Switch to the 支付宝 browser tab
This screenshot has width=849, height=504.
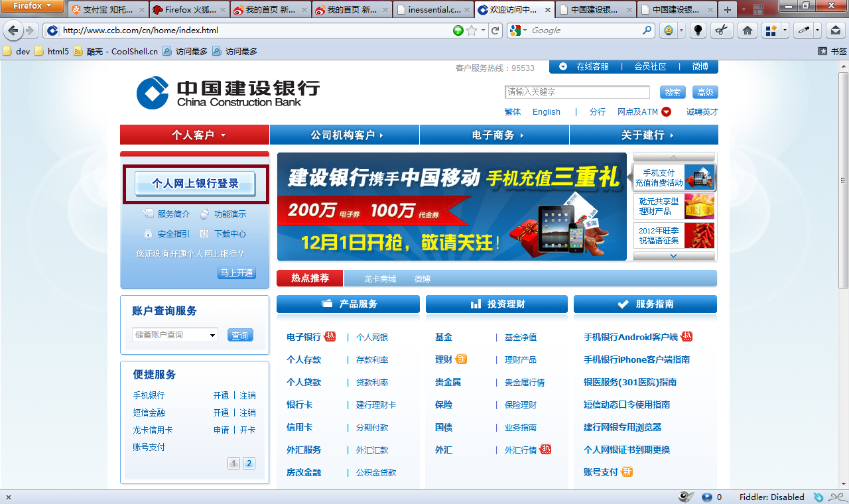(108, 10)
